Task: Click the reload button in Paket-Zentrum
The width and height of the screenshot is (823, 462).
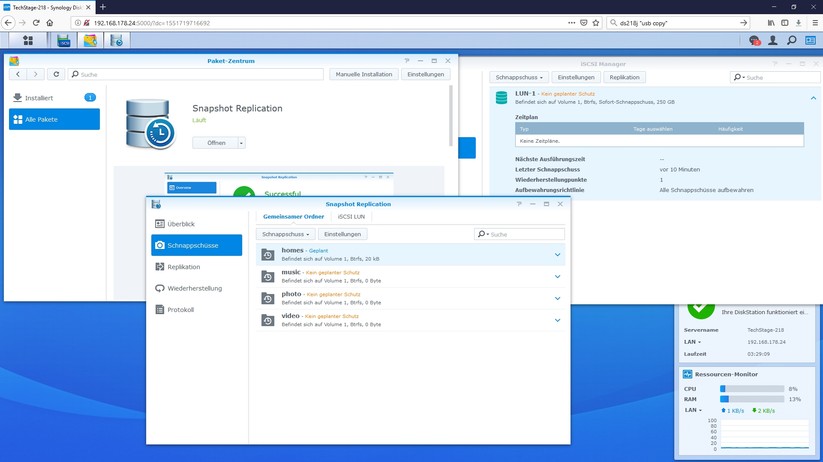Action: 56,74
